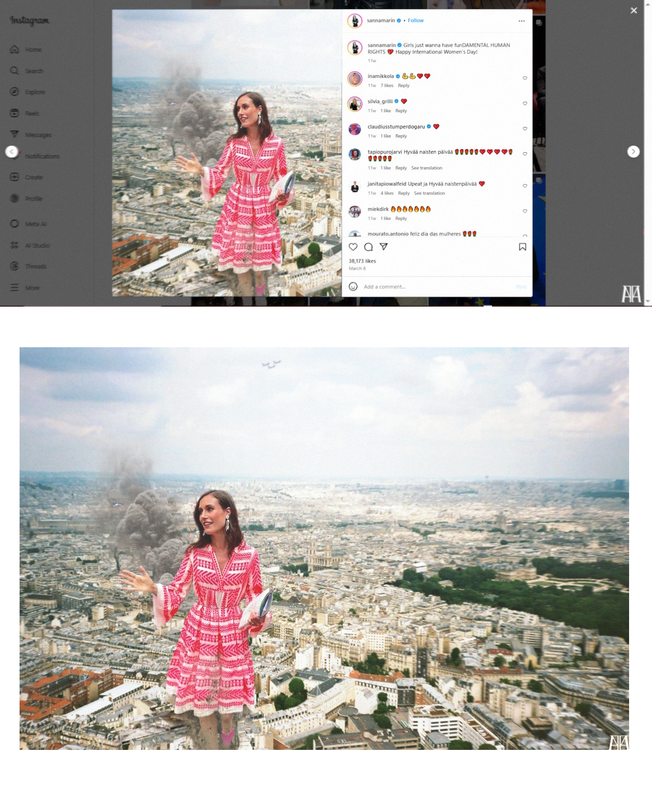652x812 pixels.
Task: Open post options three-dot menu
Action: [x=521, y=21]
